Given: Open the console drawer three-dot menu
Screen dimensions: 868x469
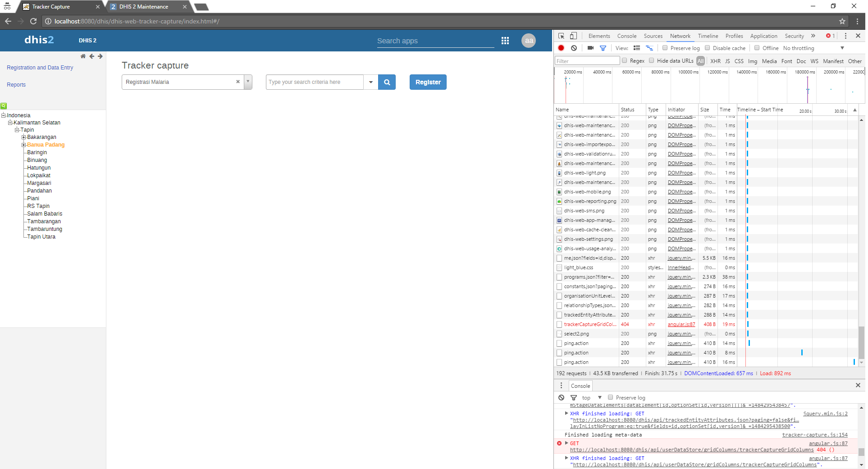Looking at the screenshot, I should [561, 386].
